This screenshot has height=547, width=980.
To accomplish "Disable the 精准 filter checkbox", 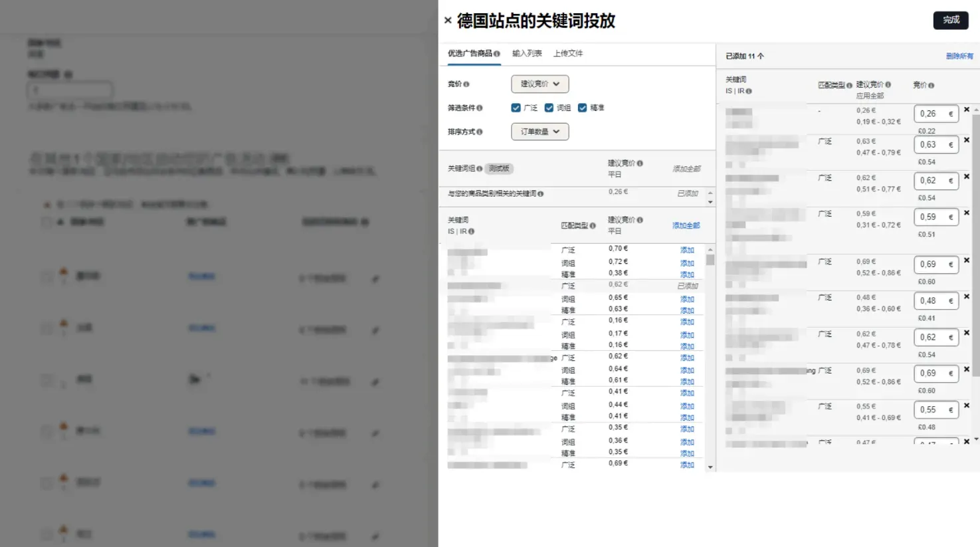I will [x=582, y=108].
